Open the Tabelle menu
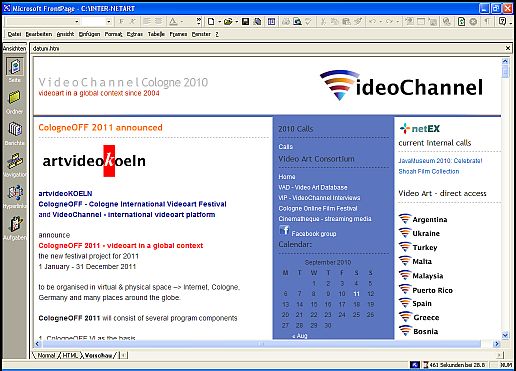This screenshot has height=371, width=516. coord(156,34)
